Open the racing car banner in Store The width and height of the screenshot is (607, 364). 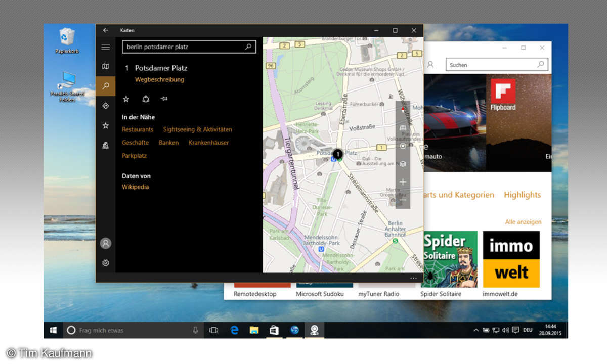coord(455,123)
